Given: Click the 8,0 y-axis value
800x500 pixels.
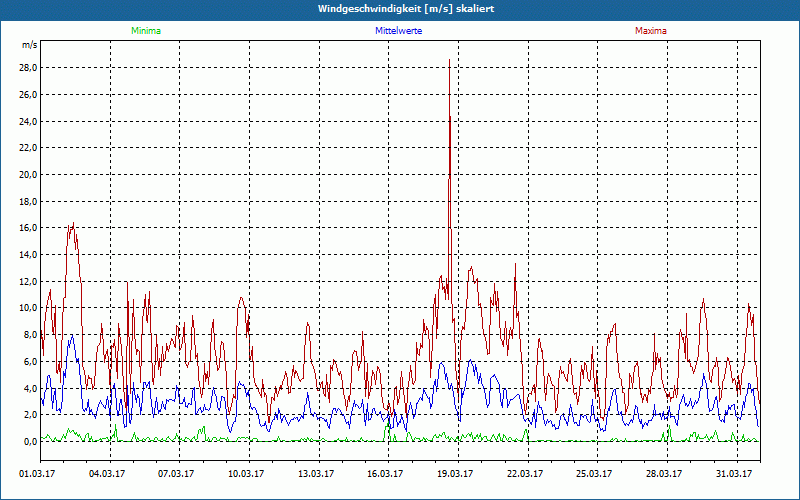Looking at the screenshot, I should tap(30, 335).
